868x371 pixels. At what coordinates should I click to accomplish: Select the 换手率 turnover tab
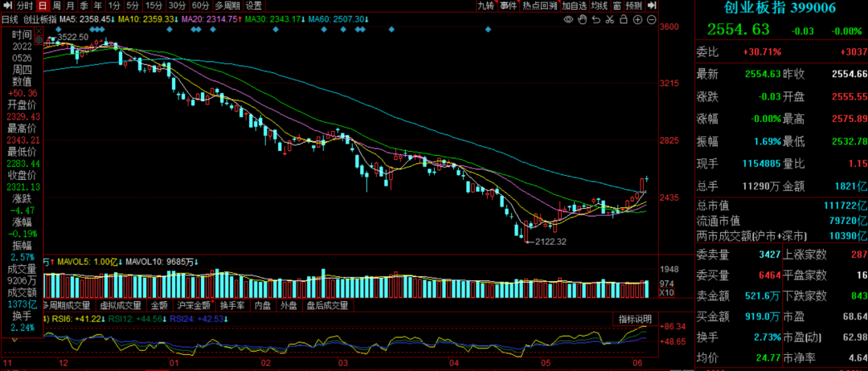232,304
